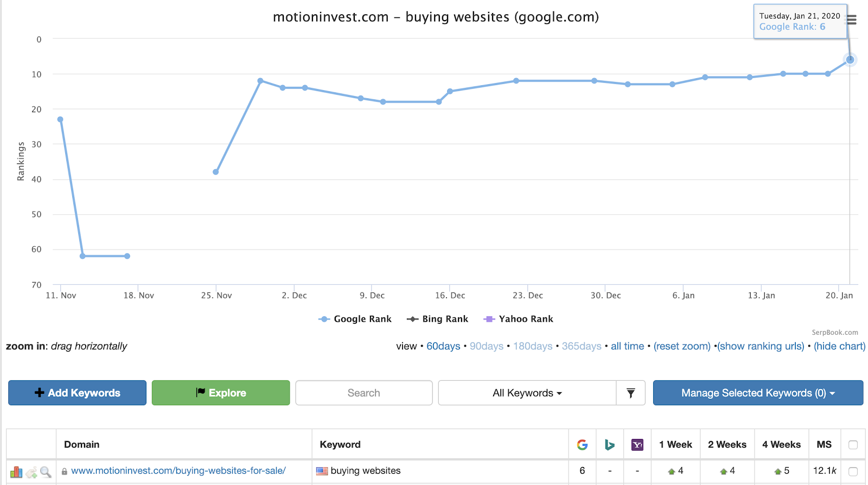Screen dimensions: 868x485
Task: Click the green Explore button
Action: point(221,393)
